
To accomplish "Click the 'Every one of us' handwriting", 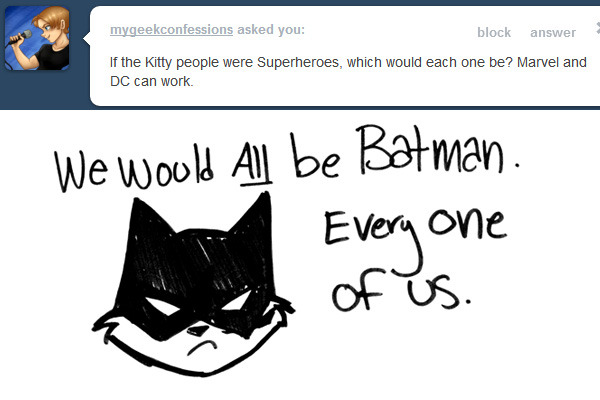I will point(416,260).
